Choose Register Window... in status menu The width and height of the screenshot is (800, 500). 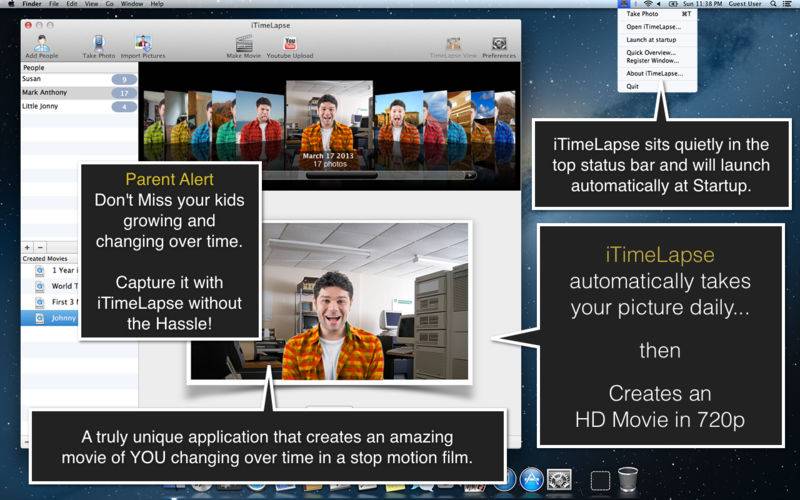point(657,61)
